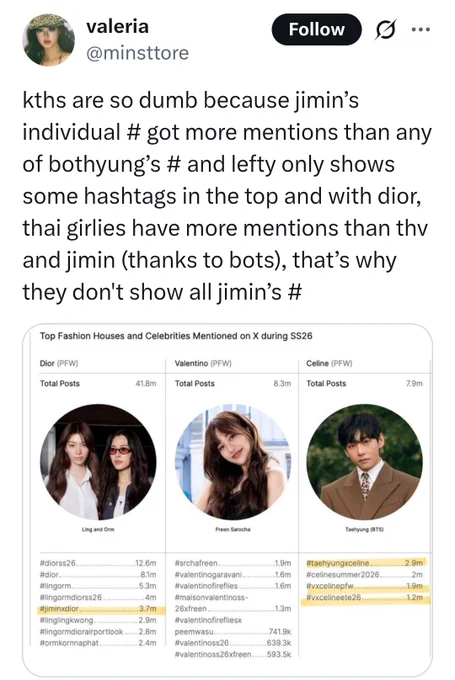Open the Grok slash-circle icon
The image size is (455, 680).
[385, 30]
